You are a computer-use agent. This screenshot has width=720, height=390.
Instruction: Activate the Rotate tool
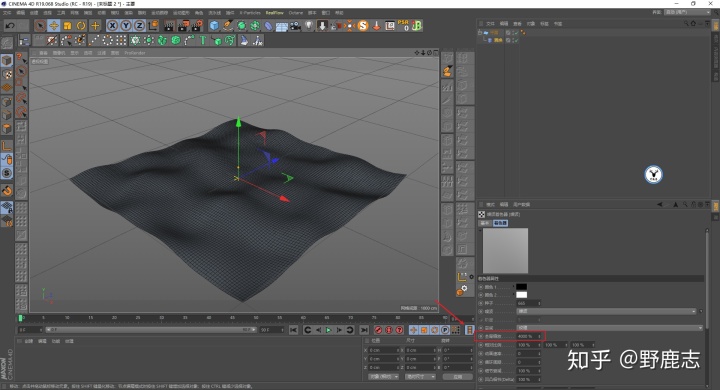point(81,26)
